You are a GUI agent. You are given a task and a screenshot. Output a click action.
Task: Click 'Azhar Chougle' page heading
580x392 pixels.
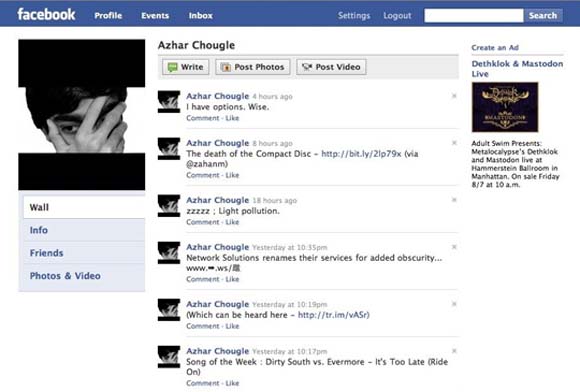click(x=196, y=45)
